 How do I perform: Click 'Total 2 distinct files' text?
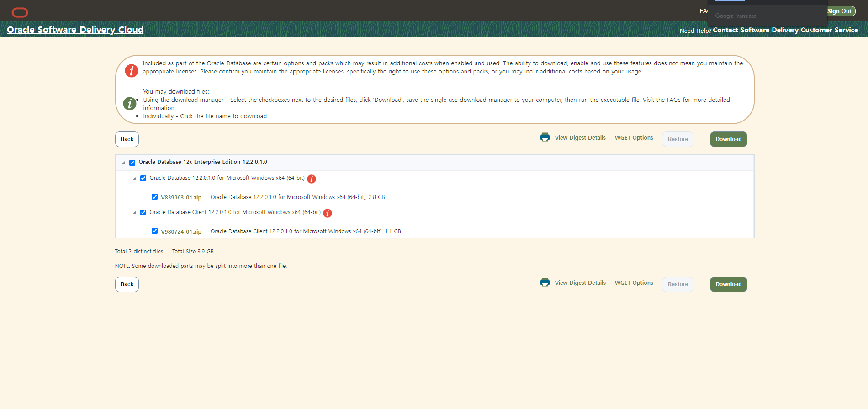pos(139,252)
